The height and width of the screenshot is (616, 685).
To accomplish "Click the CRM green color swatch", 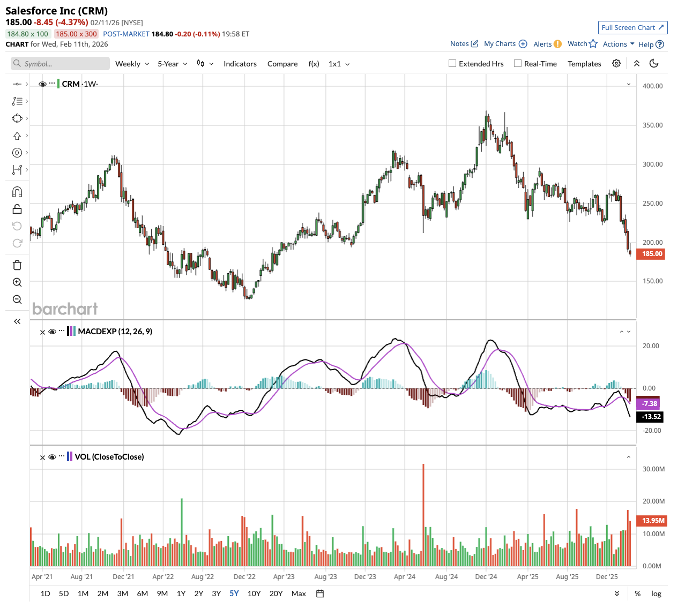I will coord(58,84).
